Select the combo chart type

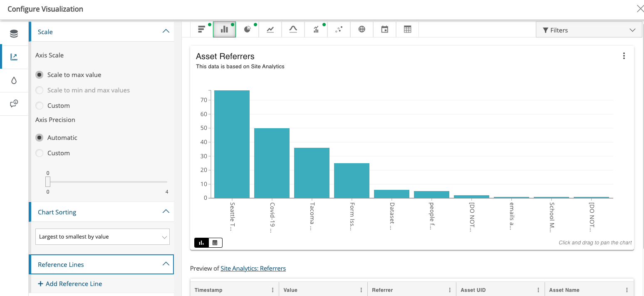(x=316, y=30)
